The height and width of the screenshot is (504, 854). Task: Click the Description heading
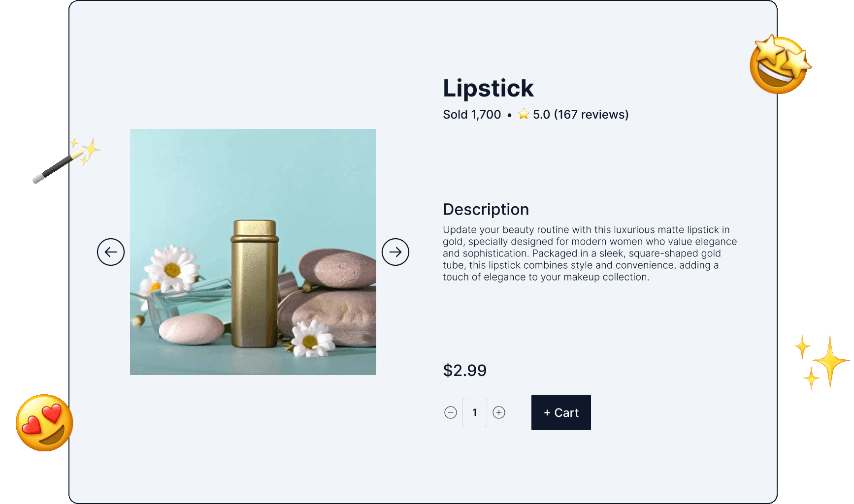(486, 209)
